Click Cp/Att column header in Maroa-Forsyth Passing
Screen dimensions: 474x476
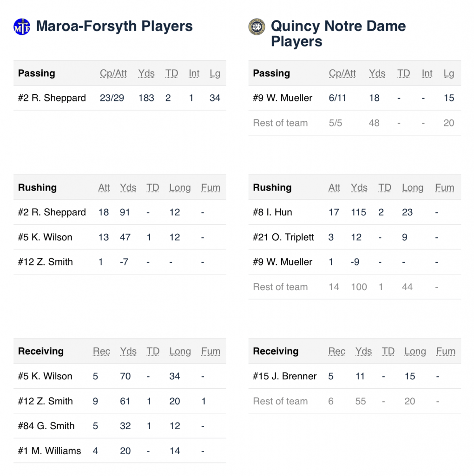113,73
